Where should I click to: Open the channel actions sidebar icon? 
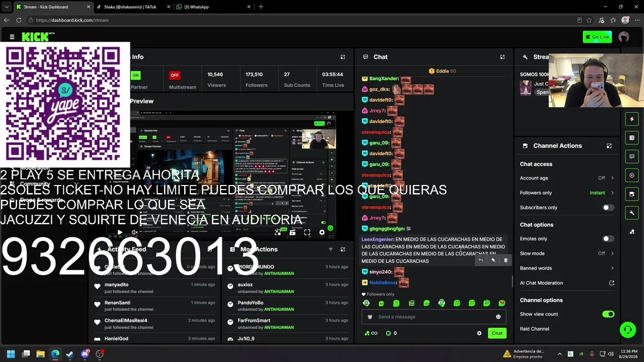pos(632,194)
